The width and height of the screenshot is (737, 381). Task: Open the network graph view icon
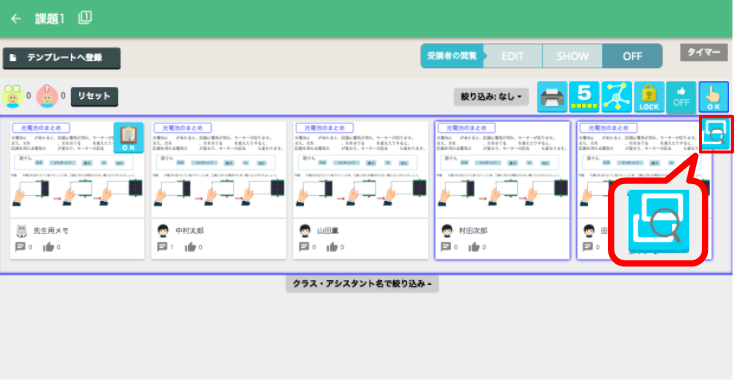click(617, 97)
